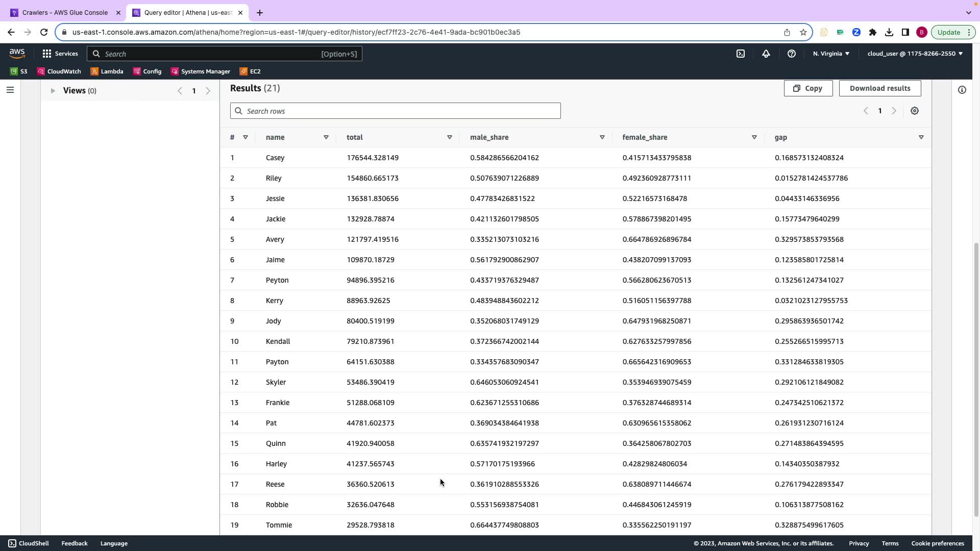Viewport: 980px width, 551px height.
Task: Click the Download results button
Action: tap(879, 88)
